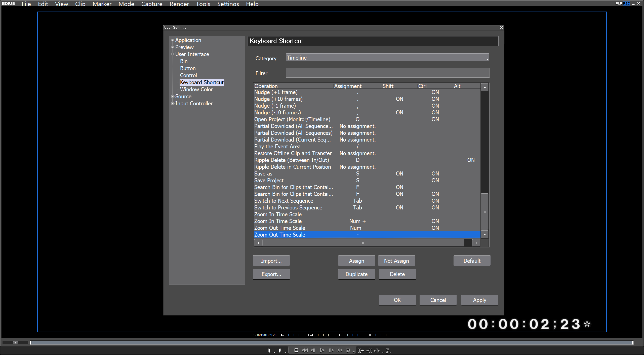Viewport: 644px width, 355px height.
Task: Open the Render menu
Action: (x=179, y=4)
